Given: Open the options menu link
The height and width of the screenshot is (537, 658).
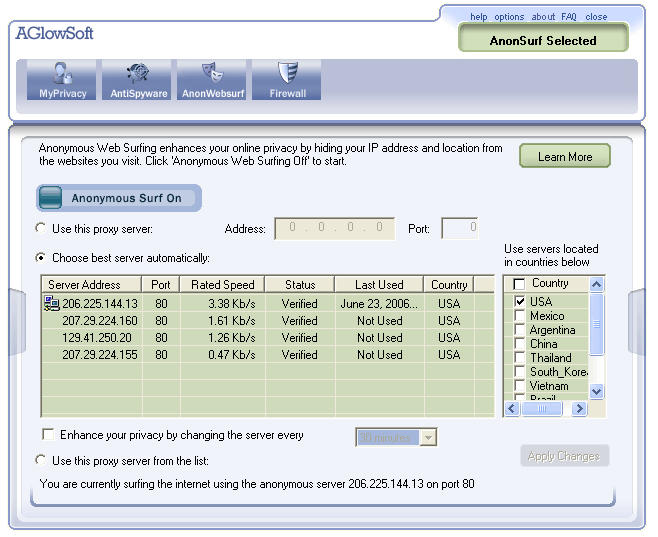Looking at the screenshot, I should [509, 17].
